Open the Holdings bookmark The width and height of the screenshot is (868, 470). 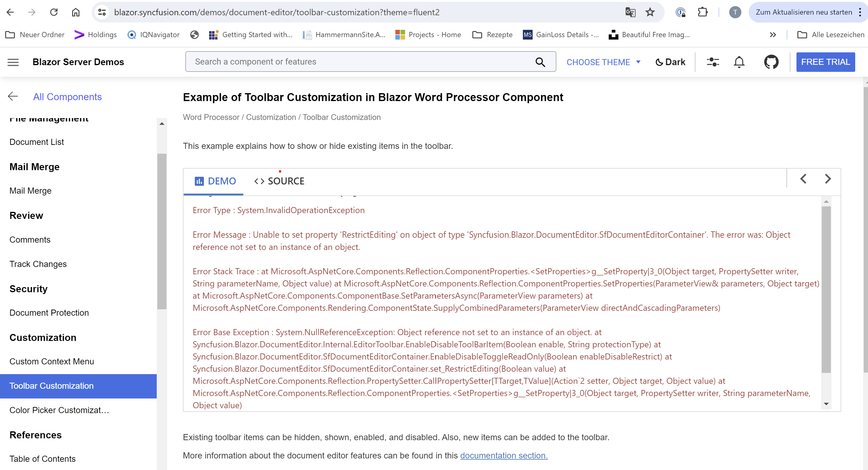point(95,35)
